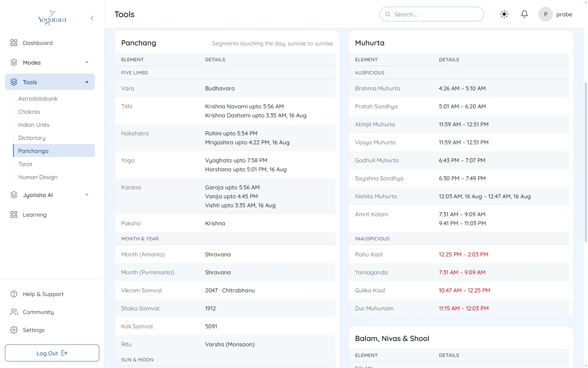588x368 pixels.
Task: Focus the Search input field
Action: pyautogui.click(x=432, y=14)
